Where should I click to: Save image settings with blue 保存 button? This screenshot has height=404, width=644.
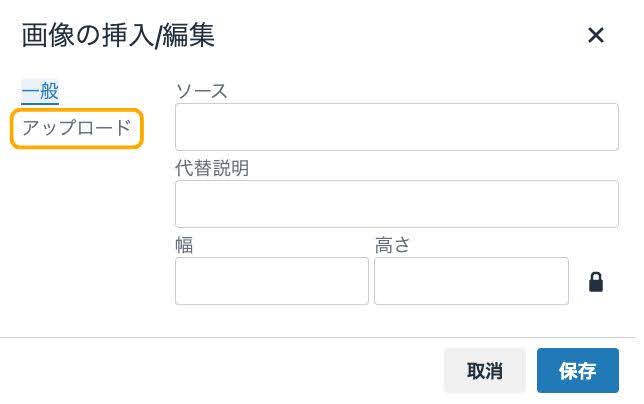pos(577,371)
